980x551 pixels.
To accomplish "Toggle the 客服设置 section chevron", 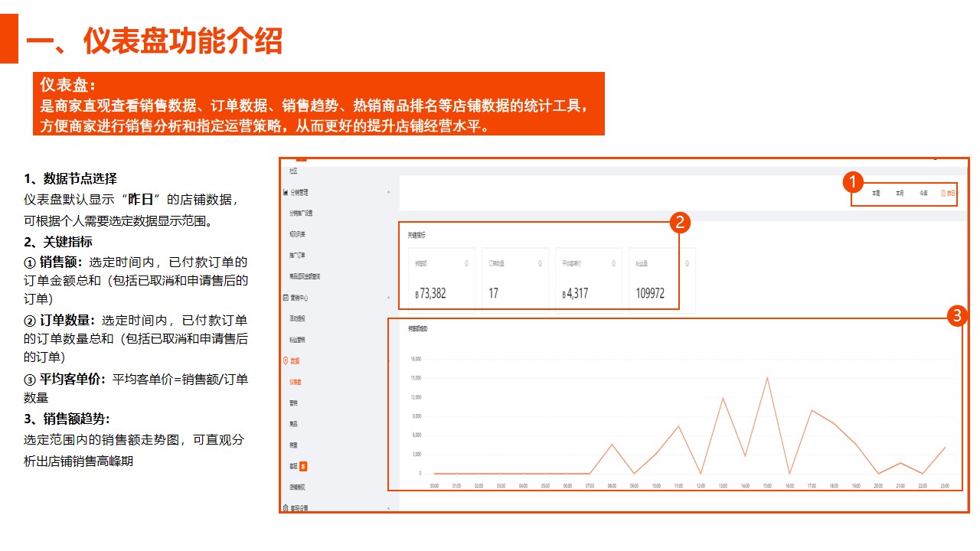I will 388,508.
